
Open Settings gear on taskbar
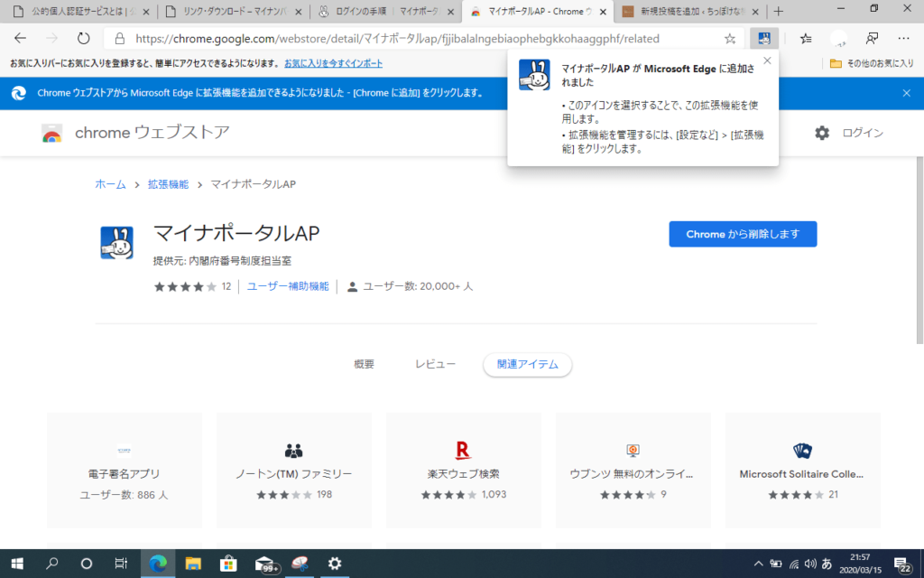(x=335, y=564)
